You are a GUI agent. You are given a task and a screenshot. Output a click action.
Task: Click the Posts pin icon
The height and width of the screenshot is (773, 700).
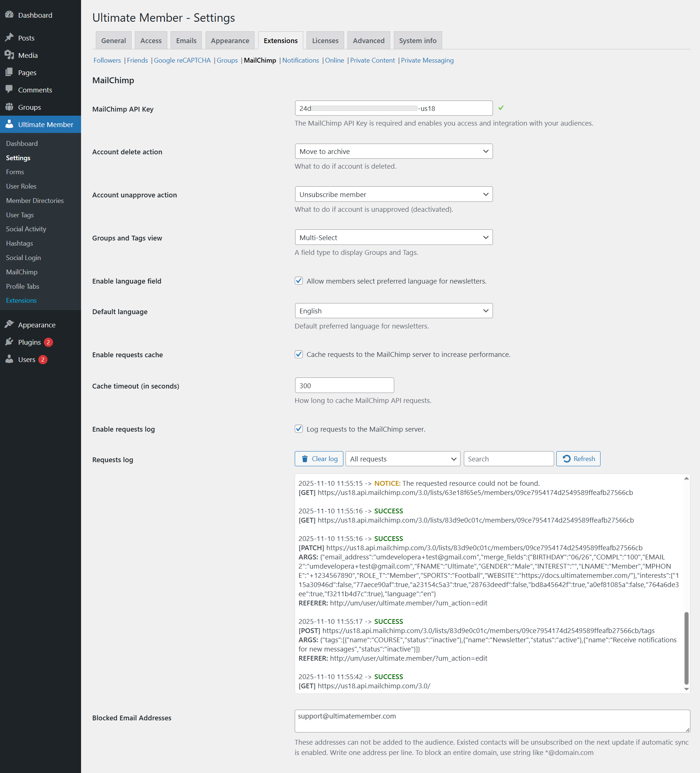click(9, 38)
